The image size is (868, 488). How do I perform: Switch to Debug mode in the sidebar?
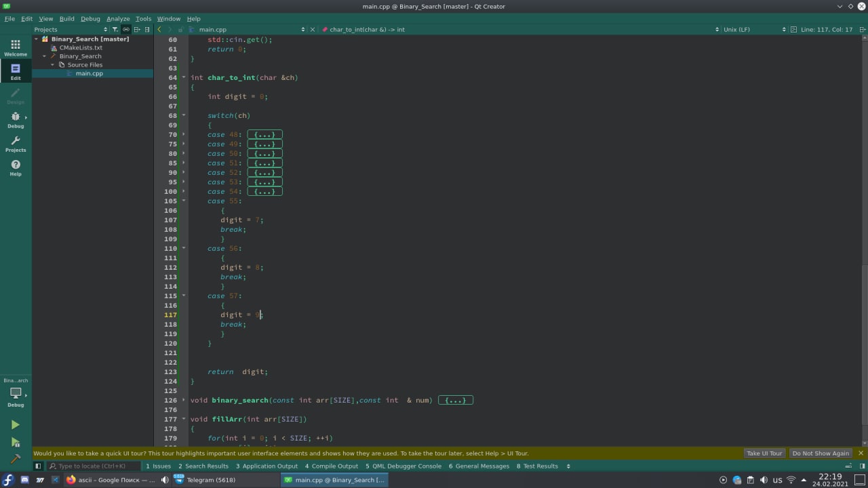click(15, 119)
